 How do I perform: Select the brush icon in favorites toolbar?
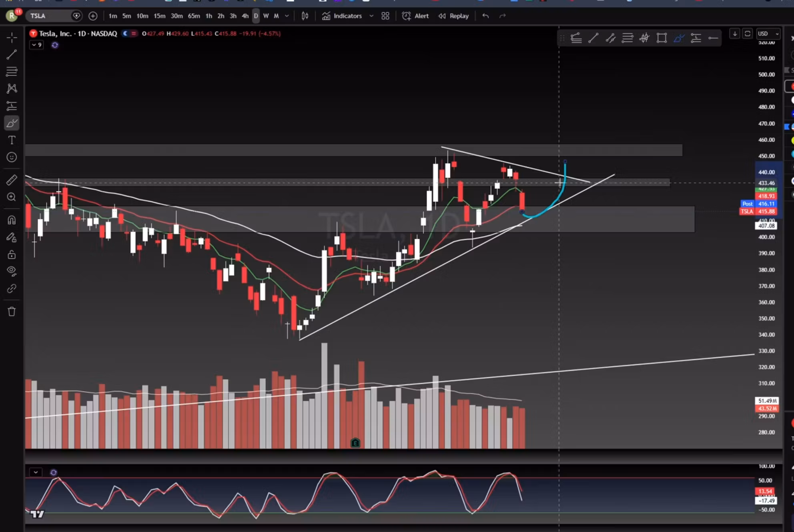679,38
